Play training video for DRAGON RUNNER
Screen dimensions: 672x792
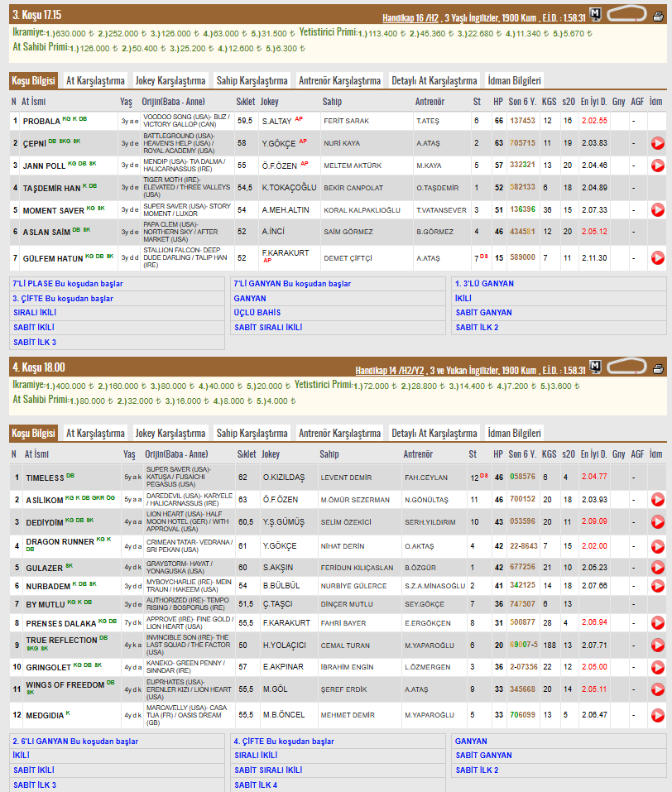[x=657, y=546]
